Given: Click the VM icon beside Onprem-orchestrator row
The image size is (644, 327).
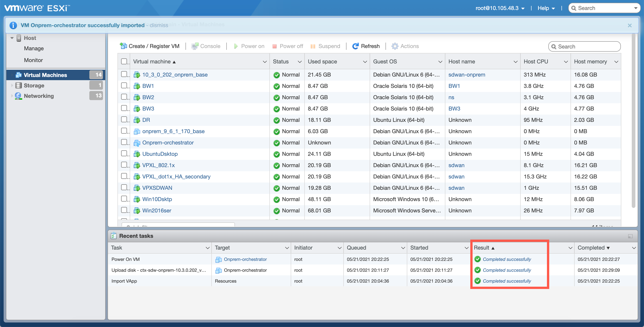Looking at the screenshot, I should 137,143.
